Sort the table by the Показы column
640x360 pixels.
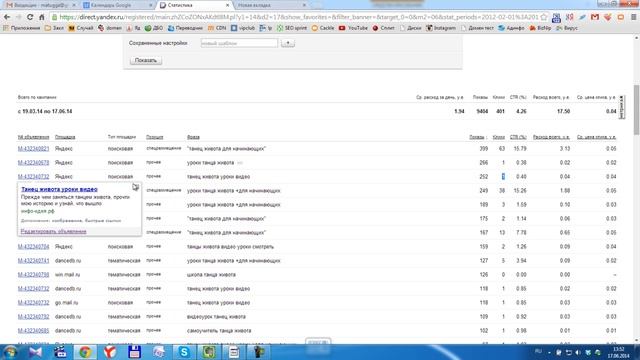tap(478, 137)
